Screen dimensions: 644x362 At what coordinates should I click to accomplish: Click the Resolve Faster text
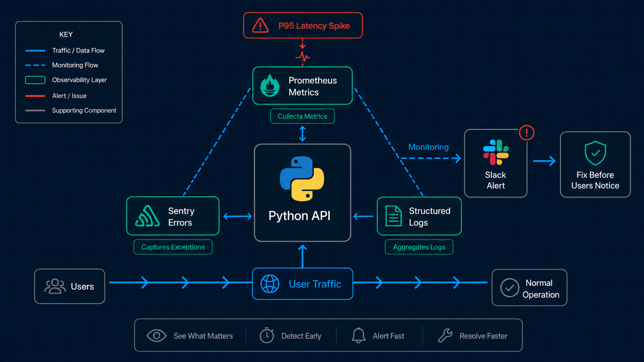coord(483,336)
